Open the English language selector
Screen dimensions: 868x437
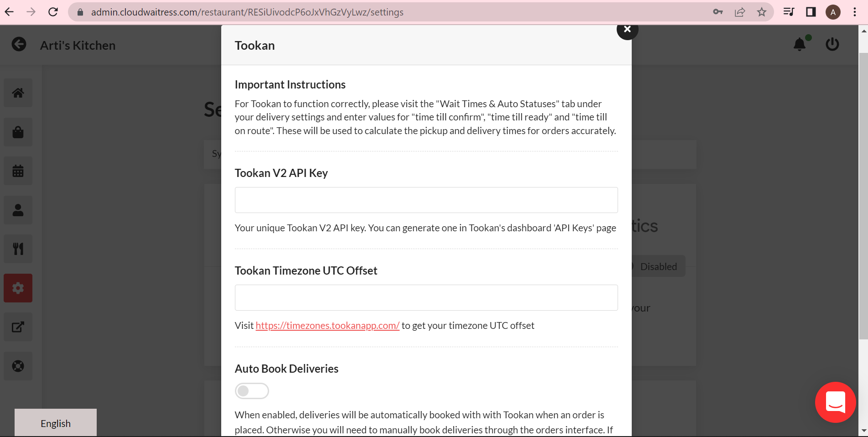55,423
